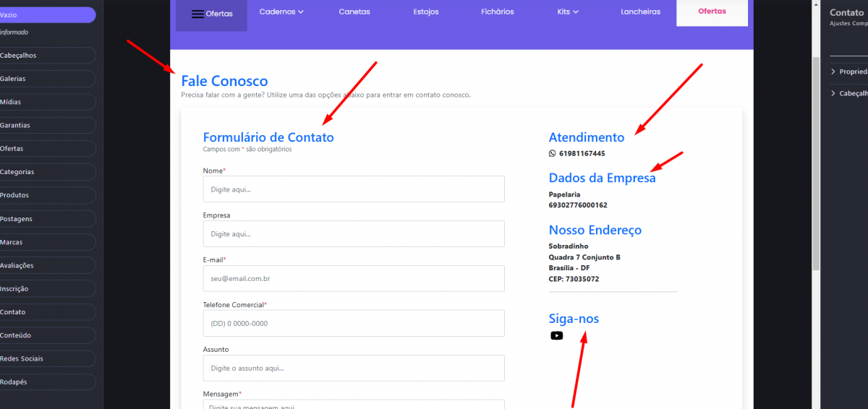Expand the Cabeçalho section in the right panel
868x409 pixels.
(x=849, y=93)
